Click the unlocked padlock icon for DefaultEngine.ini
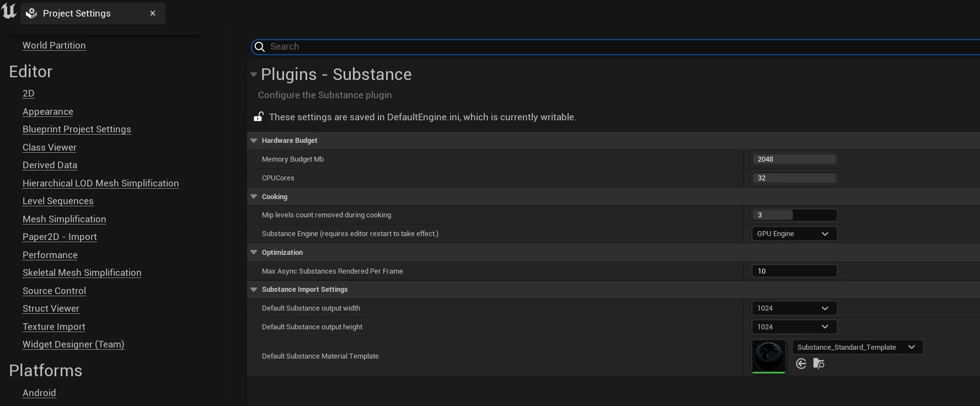980x406 pixels. [258, 116]
